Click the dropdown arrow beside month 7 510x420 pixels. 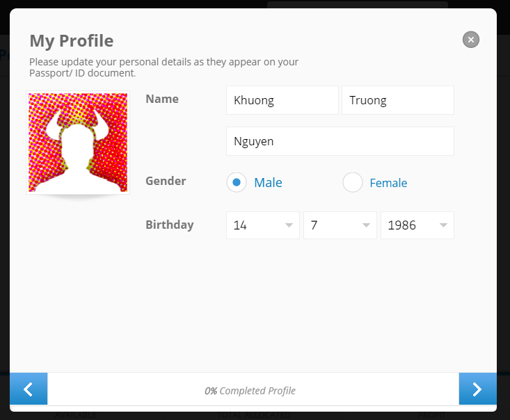366,225
